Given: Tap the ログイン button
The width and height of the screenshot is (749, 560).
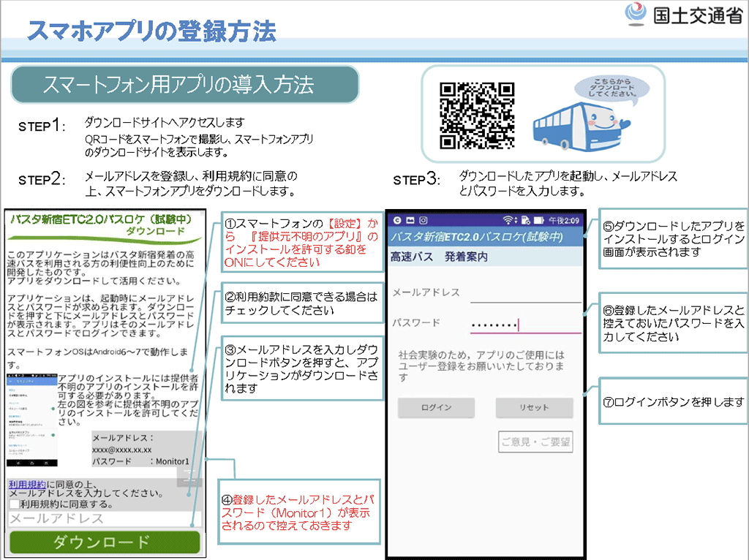Looking at the screenshot, I should point(436,407).
